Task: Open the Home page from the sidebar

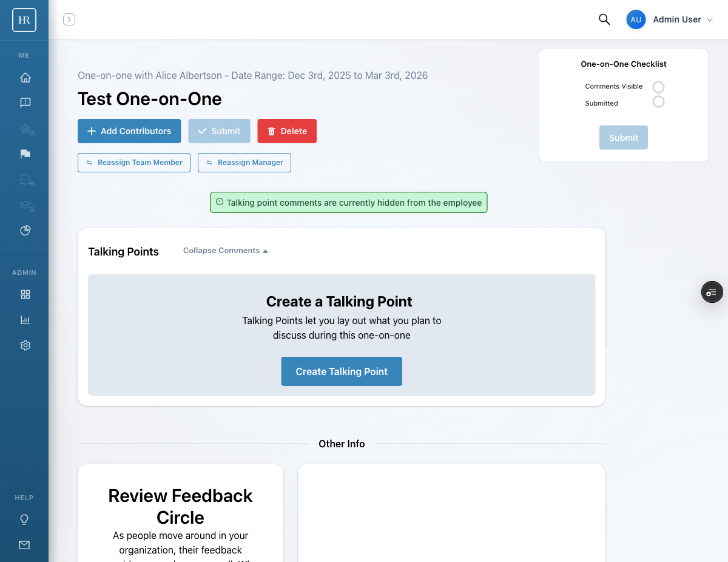Action: coord(25,78)
